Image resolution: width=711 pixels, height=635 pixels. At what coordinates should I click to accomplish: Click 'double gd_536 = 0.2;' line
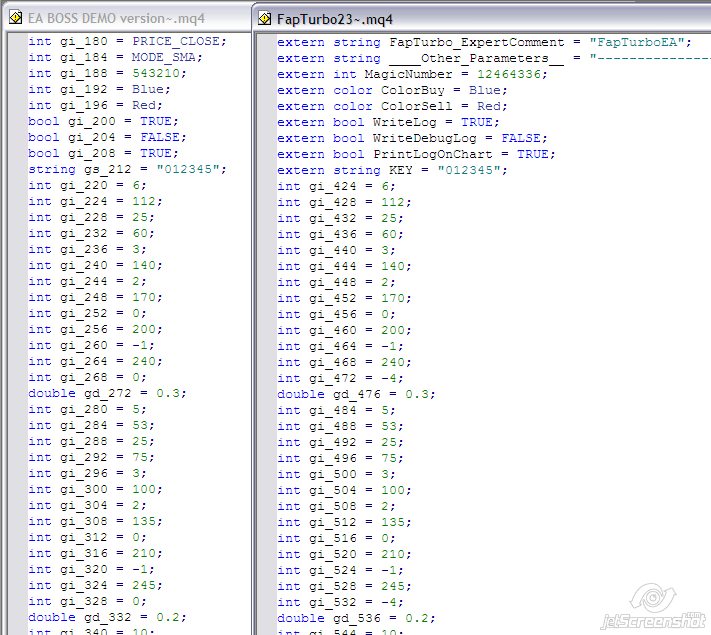[356, 618]
